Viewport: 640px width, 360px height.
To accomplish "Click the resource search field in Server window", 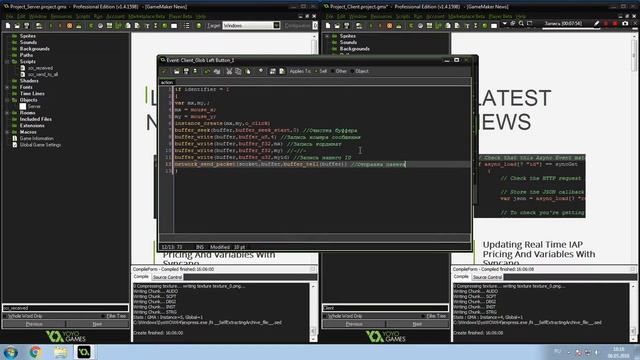I will [65, 308].
